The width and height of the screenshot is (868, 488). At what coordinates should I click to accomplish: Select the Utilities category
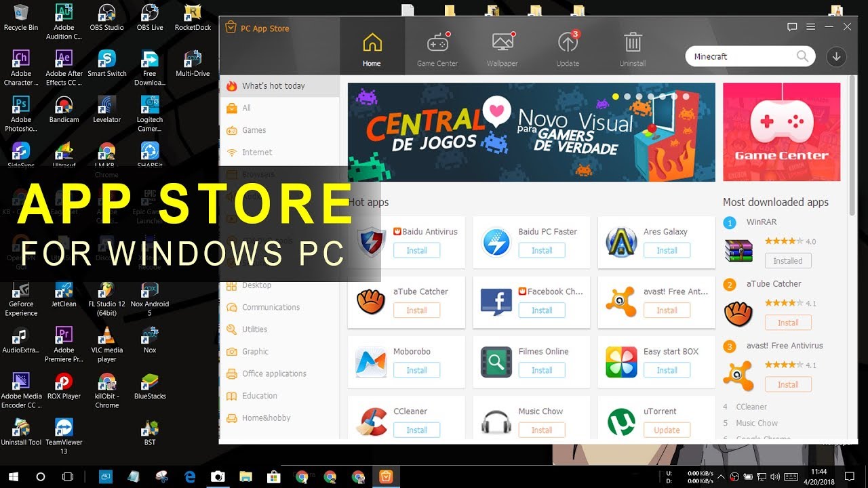tap(254, 329)
